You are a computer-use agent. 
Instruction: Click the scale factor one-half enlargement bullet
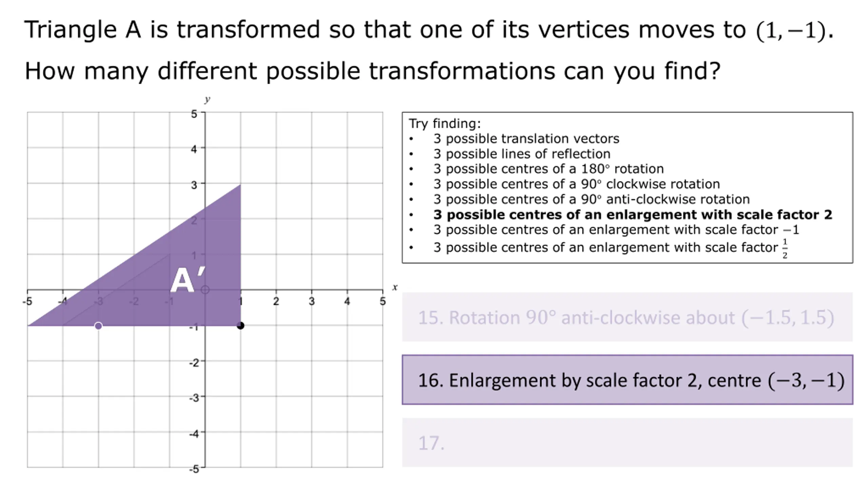tap(611, 248)
